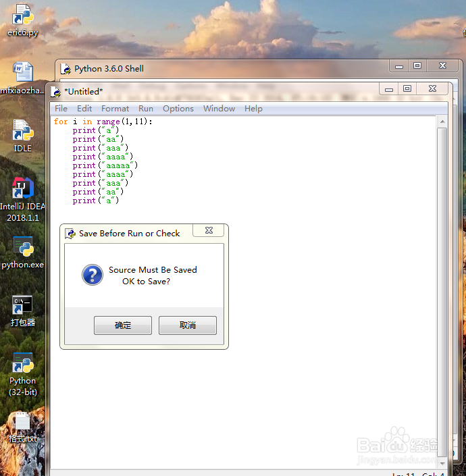Click the 'Source Must Be Saved' message text

(153, 270)
